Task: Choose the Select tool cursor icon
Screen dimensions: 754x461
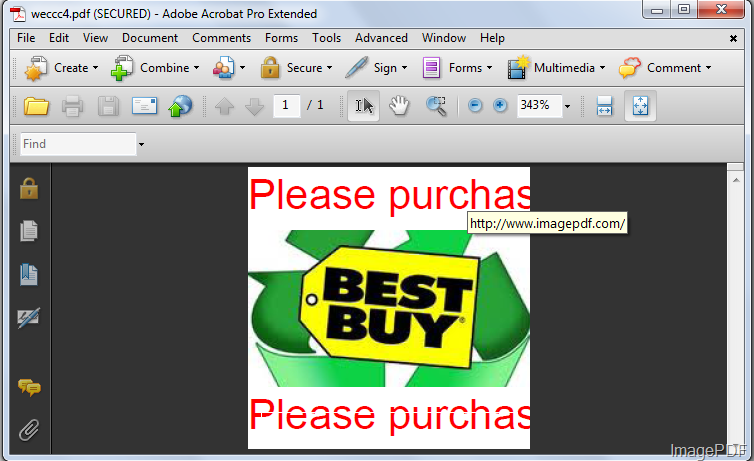Action: [x=364, y=106]
